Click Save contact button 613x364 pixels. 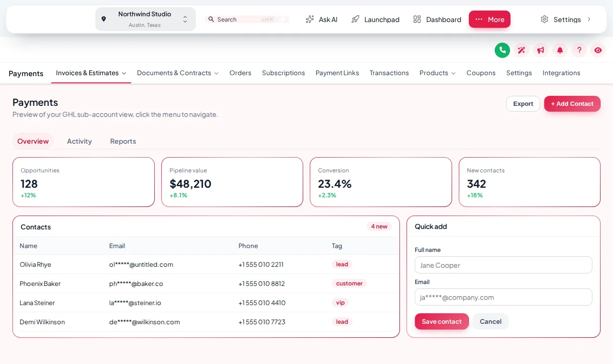[442, 321]
